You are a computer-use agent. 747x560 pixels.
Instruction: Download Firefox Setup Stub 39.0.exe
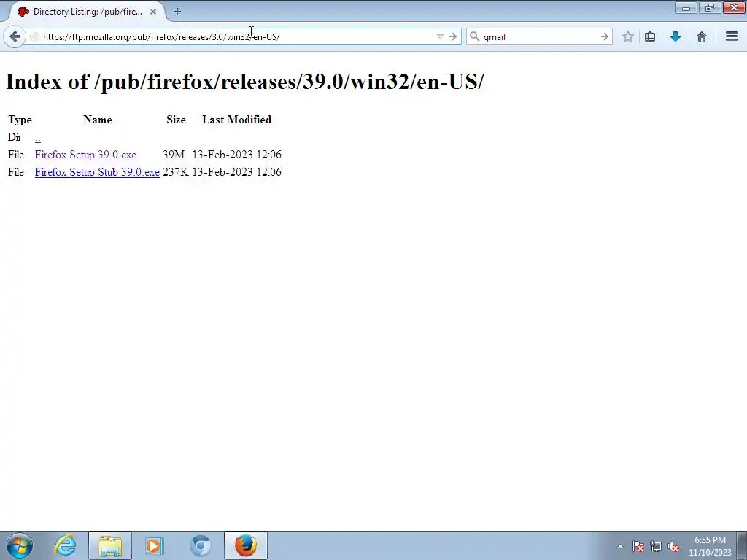pyautogui.click(x=97, y=172)
